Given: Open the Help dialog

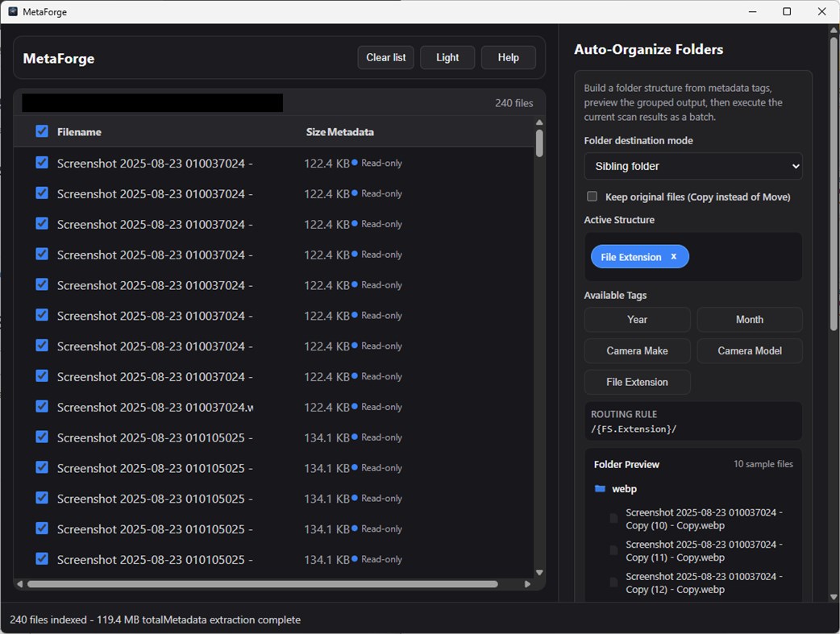Looking at the screenshot, I should point(508,57).
